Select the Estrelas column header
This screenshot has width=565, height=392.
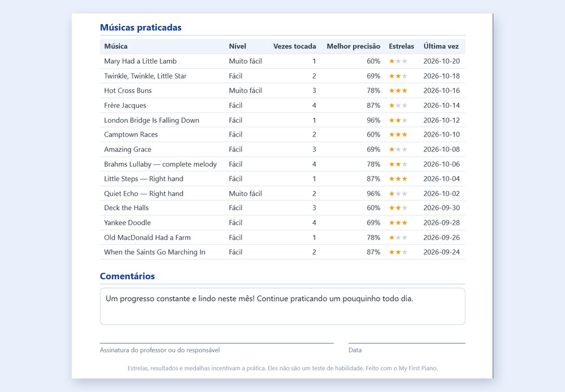[401, 46]
